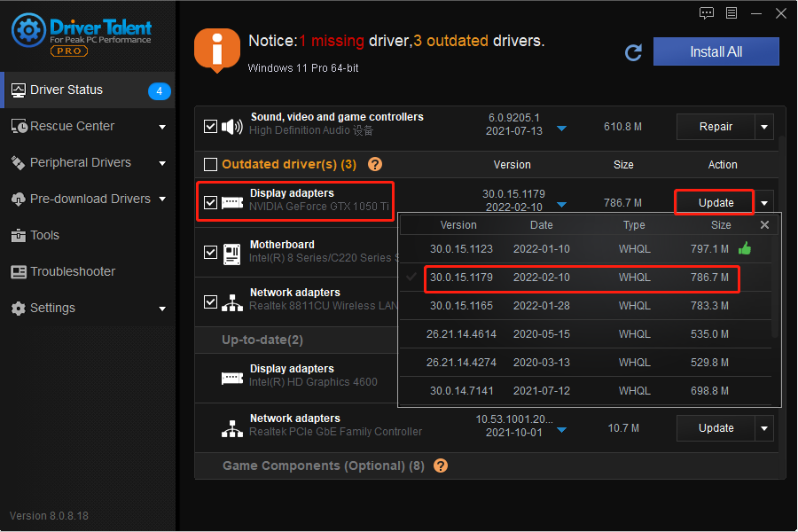Viewport: 798px width, 532px height.
Task: Open the Troubleshooter menu item
Action: (88, 272)
